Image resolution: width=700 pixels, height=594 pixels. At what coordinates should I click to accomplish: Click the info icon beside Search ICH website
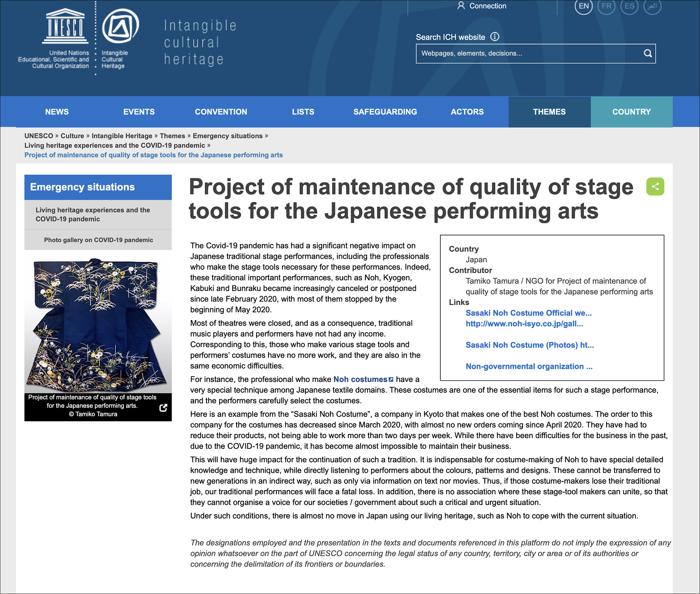point(495,37)
